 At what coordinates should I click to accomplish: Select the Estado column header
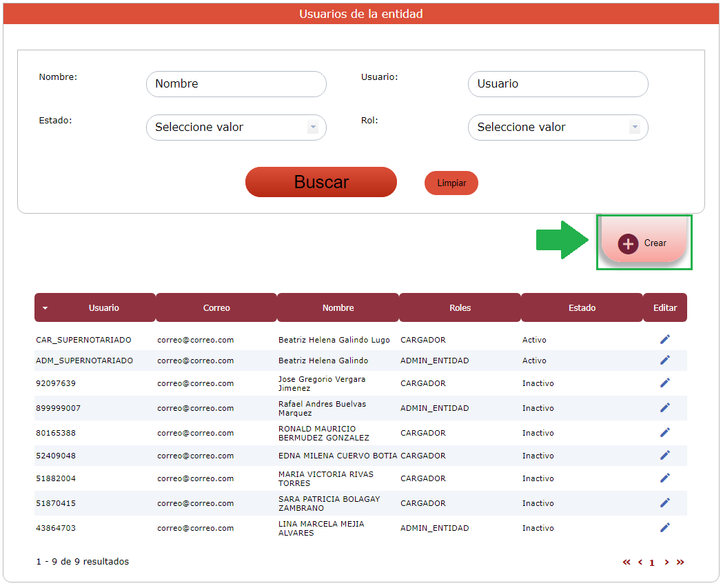(x=582, y=308)
